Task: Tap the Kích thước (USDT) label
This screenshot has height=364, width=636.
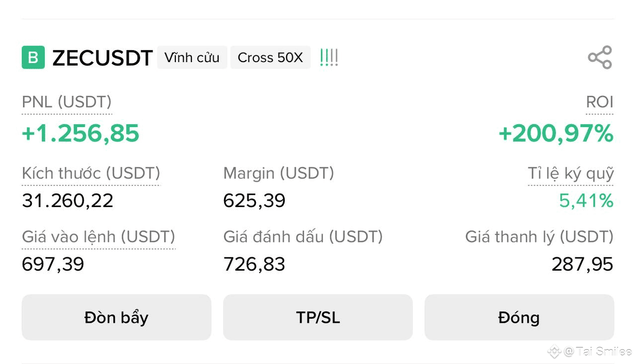Action: (91, 173)
